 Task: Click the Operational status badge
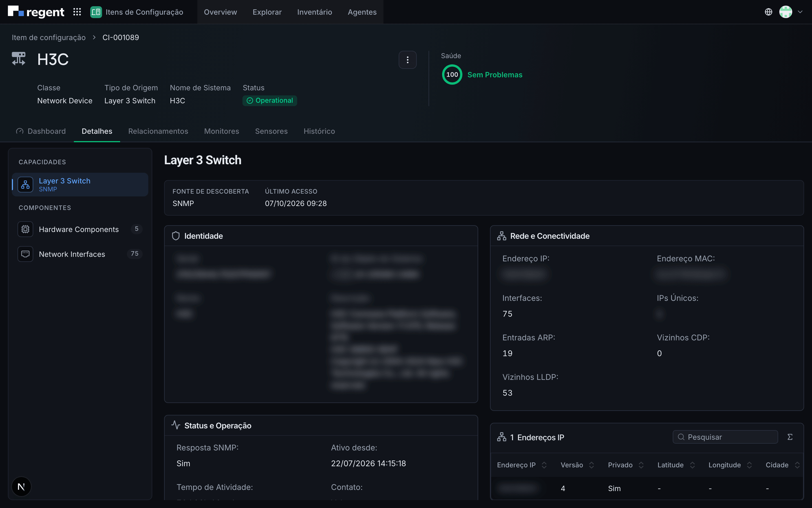click(x=270, y=100)
